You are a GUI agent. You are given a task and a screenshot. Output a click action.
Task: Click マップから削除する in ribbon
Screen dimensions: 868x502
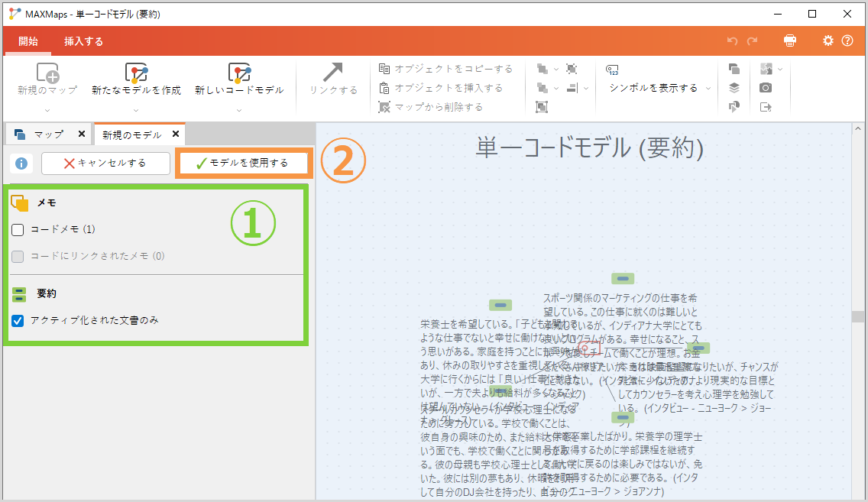[x=431, y=107]
